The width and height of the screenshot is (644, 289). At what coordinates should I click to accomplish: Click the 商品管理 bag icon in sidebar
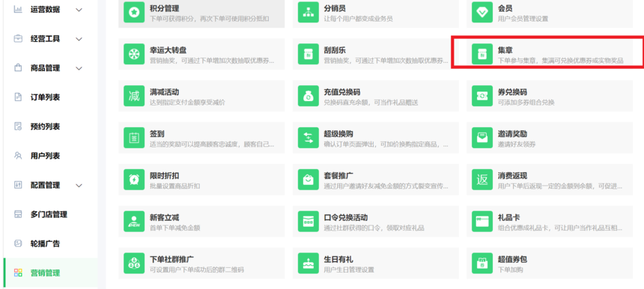(18, 67)
